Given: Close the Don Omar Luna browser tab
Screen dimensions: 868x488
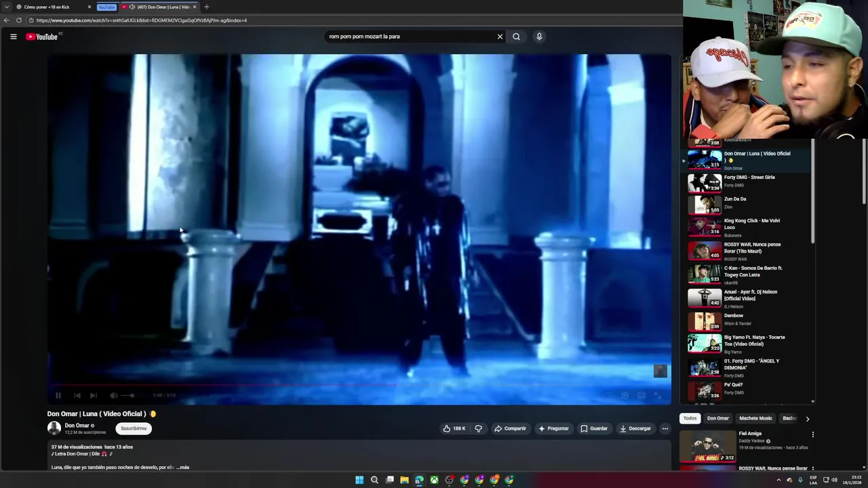Looking at the screenshot, I should pyautogui.click(x=195, y=7).
